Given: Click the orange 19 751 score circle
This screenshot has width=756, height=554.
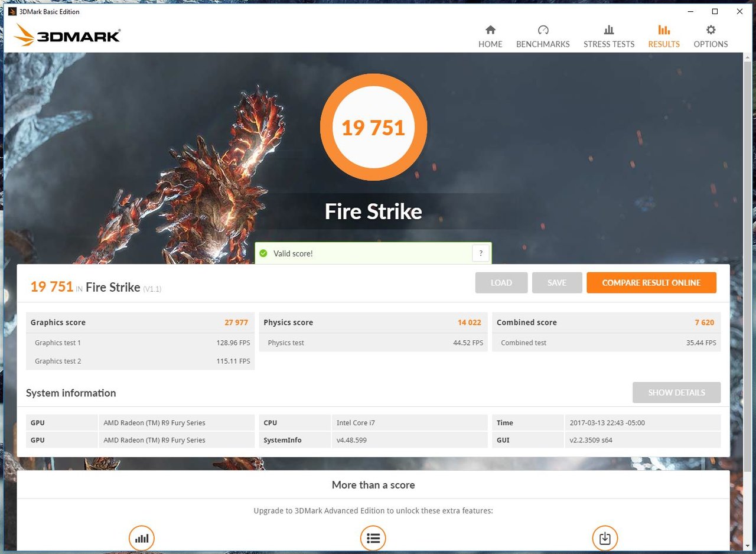Looking at the screenshot, I should pos(373,127).
